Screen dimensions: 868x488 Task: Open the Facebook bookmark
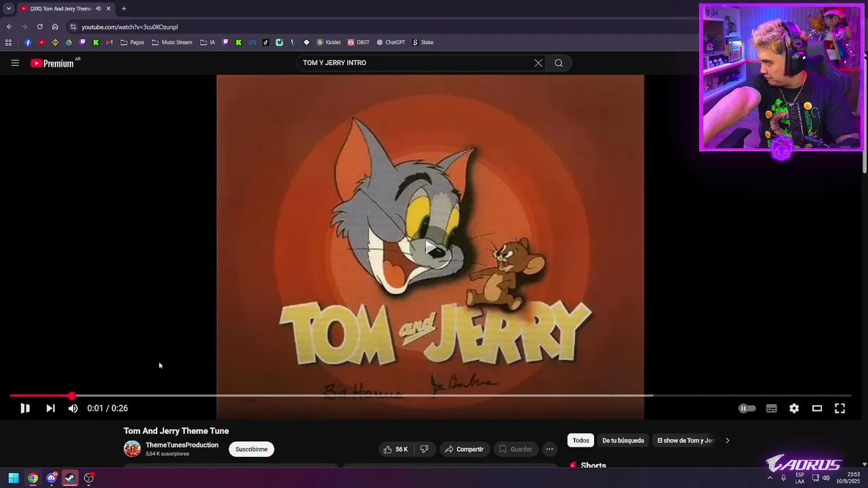28,42
